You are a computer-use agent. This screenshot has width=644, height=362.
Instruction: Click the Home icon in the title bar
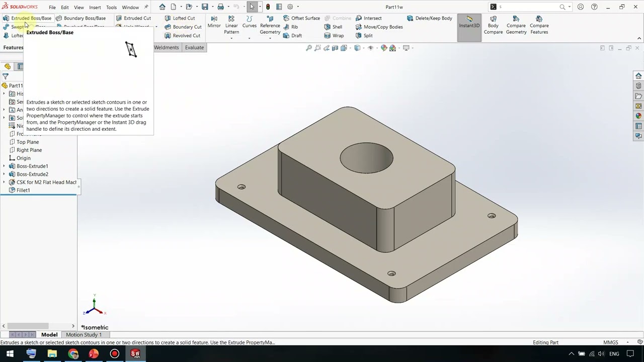(x=162, y=7)
